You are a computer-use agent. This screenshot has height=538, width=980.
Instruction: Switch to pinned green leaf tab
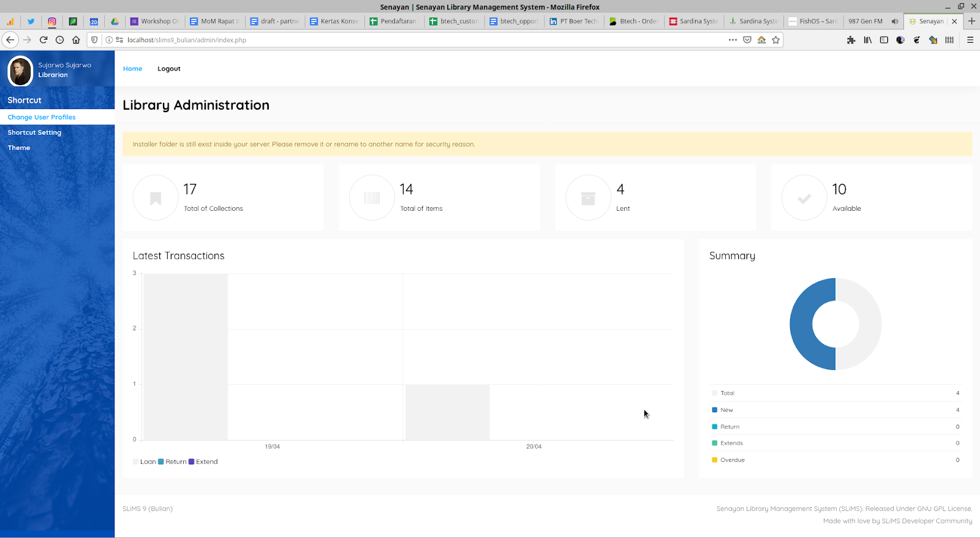(73, 21)
